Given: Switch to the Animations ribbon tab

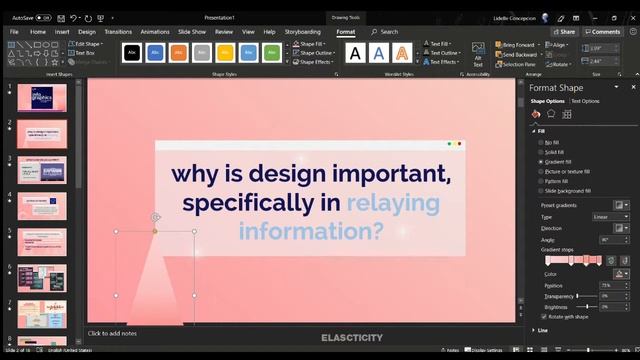Looking at the screenshot, I should (155, 32).
